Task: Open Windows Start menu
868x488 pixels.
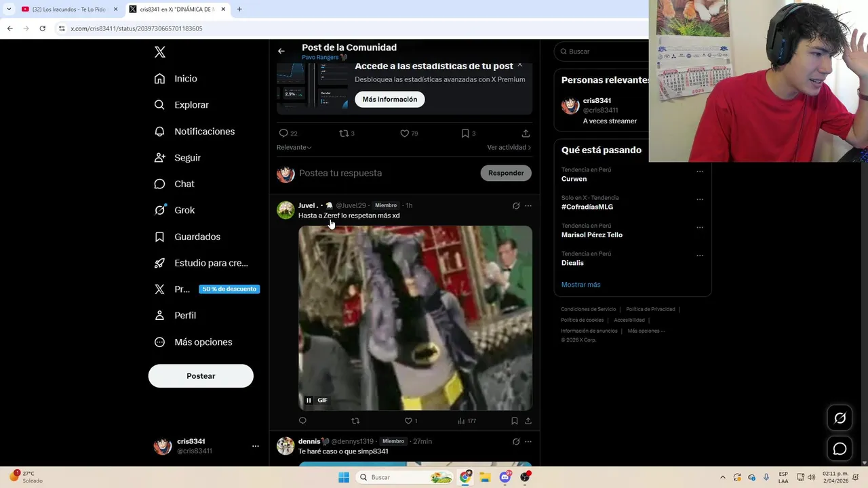Action: (344, 477)
